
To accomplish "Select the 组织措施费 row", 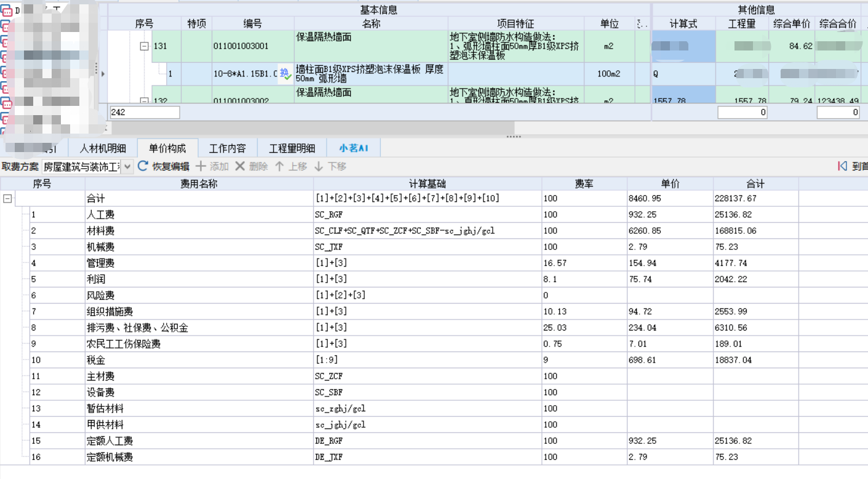I will click(434, 312).
